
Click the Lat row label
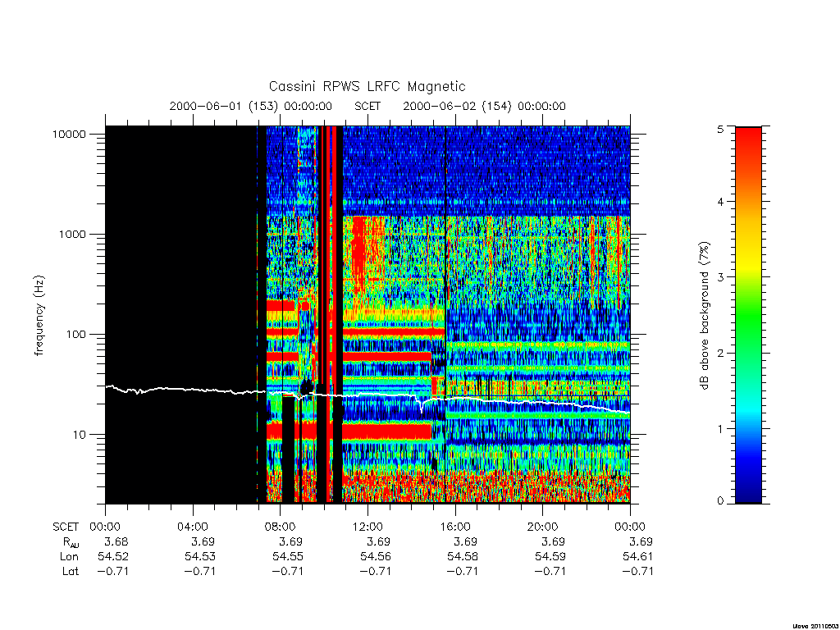[71, 571]
